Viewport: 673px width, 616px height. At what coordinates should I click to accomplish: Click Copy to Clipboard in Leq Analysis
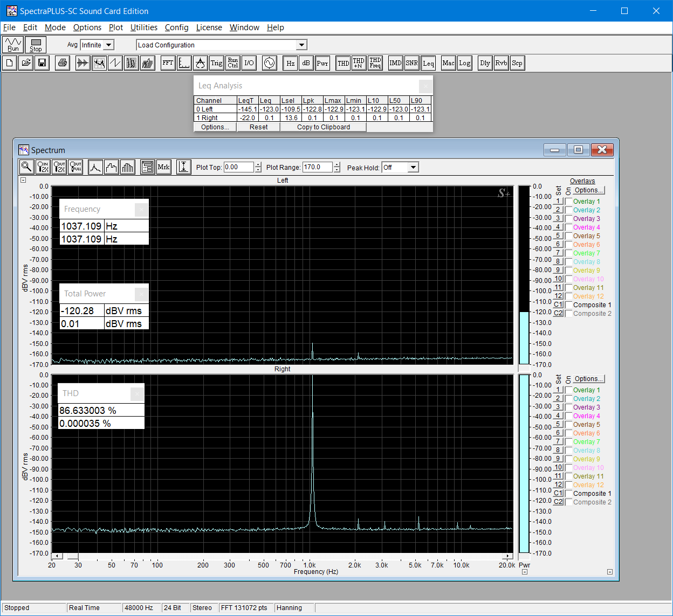(x=324, y=127)
